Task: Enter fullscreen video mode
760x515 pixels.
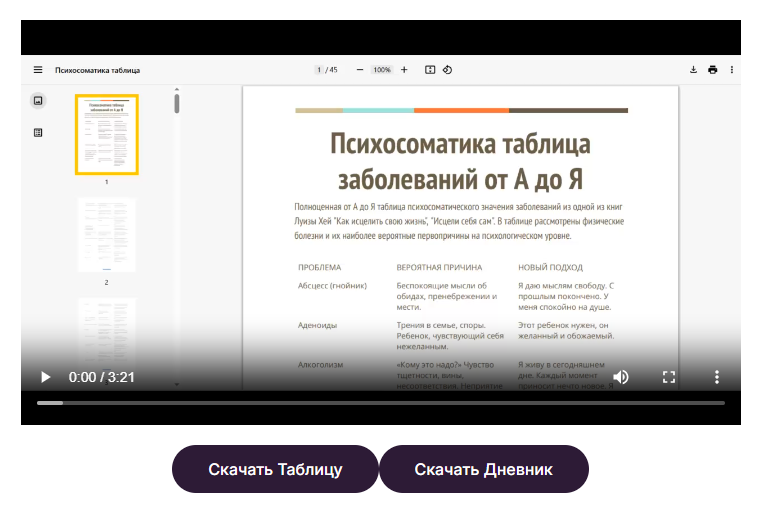Action: click(x=669, y=377)
